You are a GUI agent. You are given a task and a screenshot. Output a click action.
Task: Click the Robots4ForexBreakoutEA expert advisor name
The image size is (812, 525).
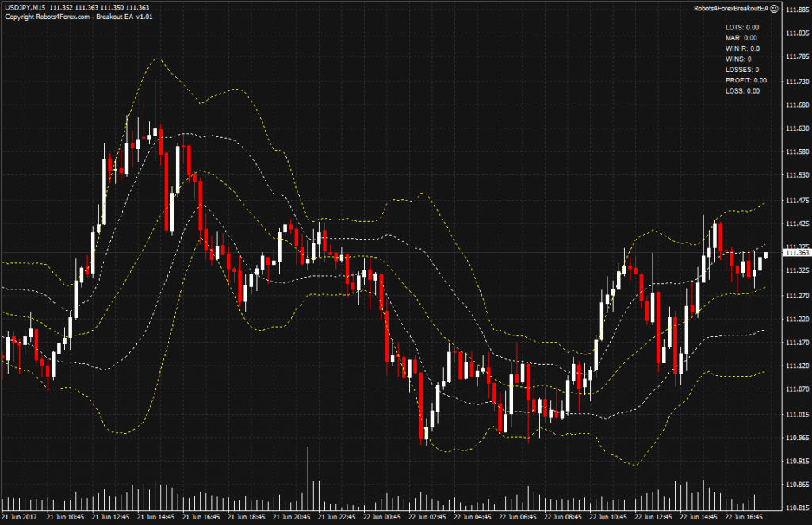[x=731, y=8]
